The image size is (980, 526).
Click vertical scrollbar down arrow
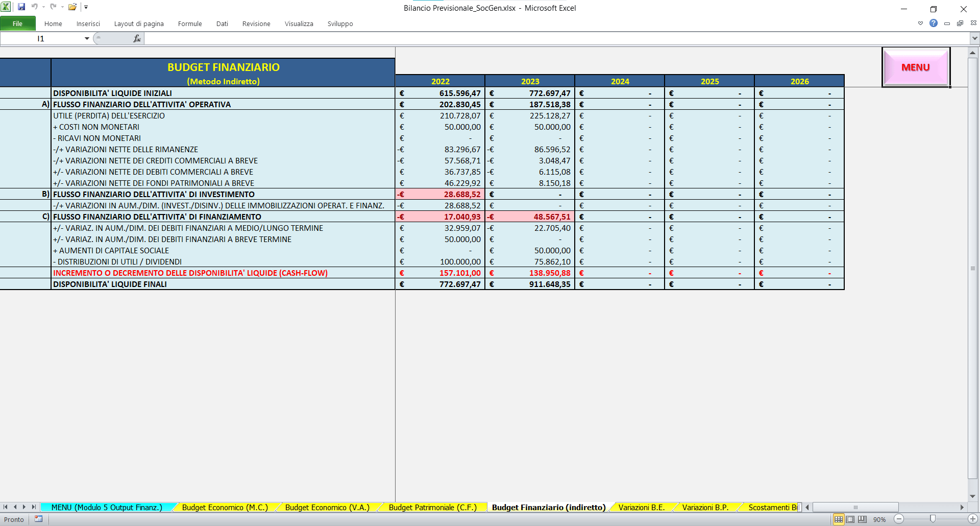[972, 496]
